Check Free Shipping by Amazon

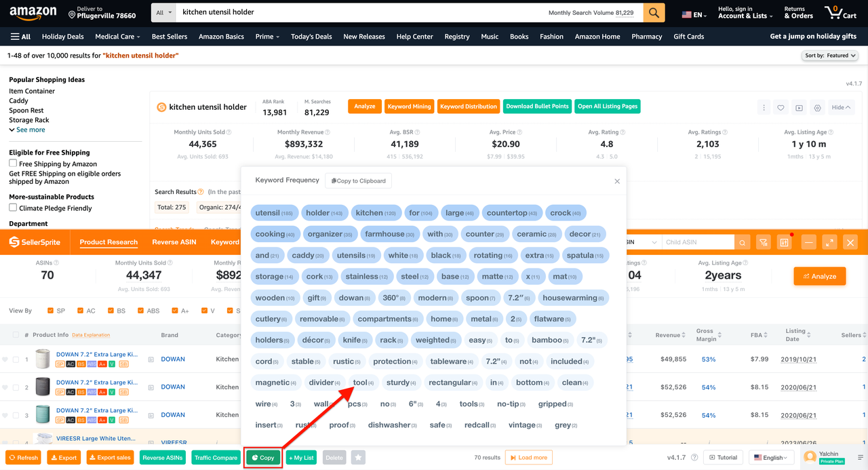pyautogui.click(x=13, y=163)
